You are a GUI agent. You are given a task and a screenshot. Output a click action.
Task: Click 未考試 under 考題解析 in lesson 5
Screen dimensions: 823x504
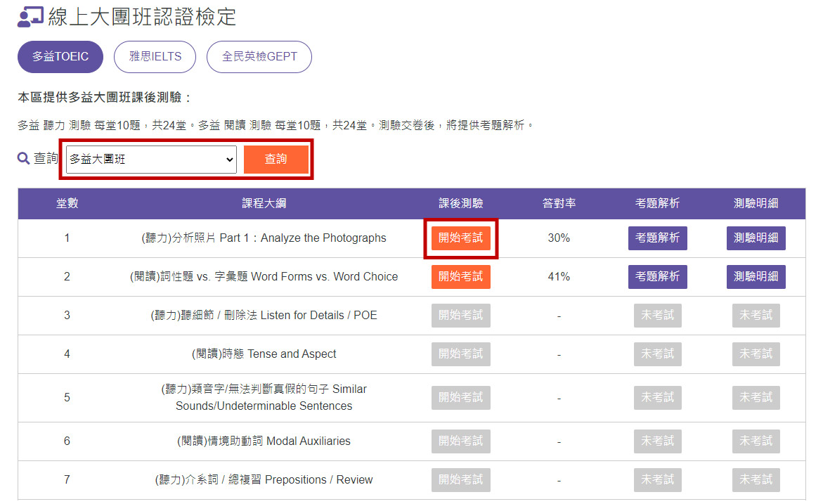pyautogui.click(x=658, y=398)
